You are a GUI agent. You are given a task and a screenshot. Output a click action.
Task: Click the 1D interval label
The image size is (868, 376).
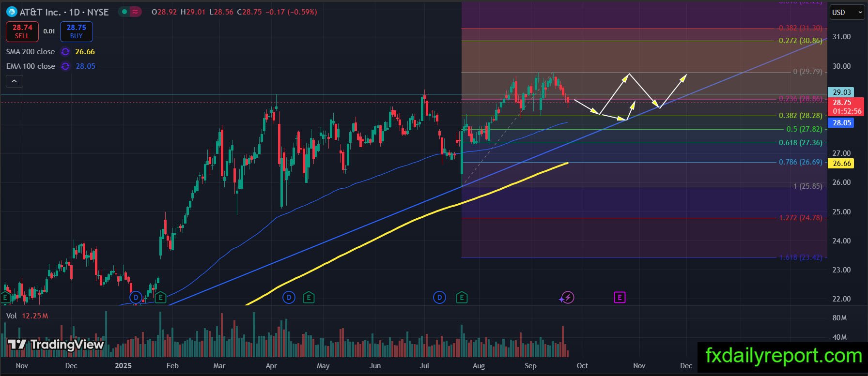[x=74, y=12]
